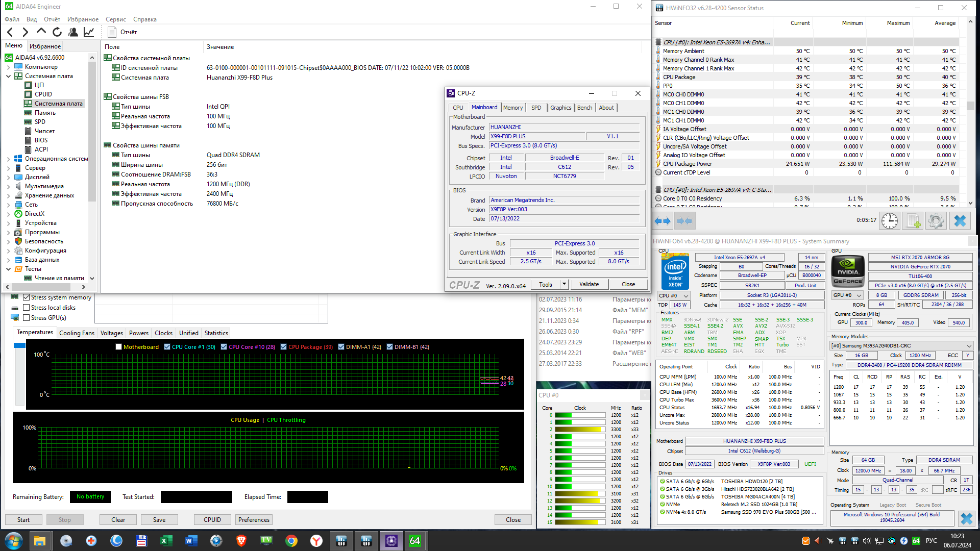Toggle the Motherboard temperature graph checkbox
This screenshot has width=980, height=551.
119,347
